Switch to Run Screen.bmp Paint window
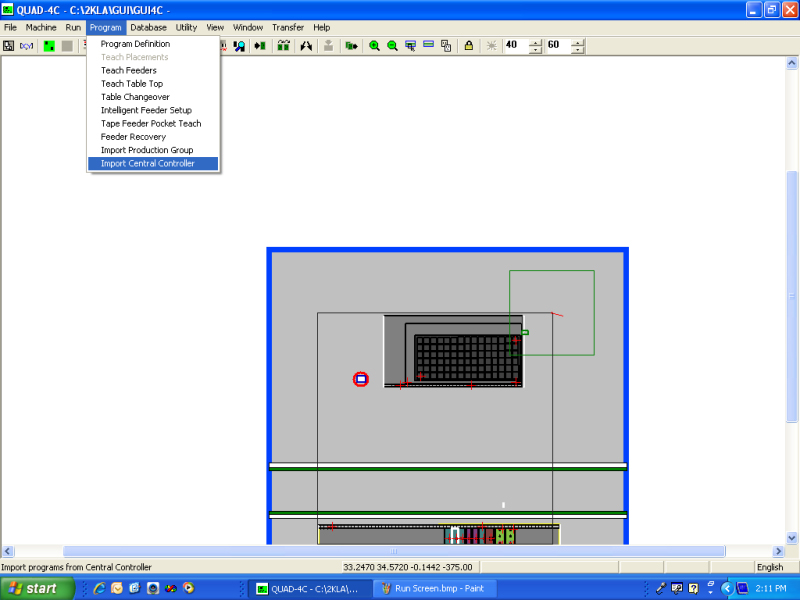The height and width of the screenshot is (600, 800). coord(434,588)
